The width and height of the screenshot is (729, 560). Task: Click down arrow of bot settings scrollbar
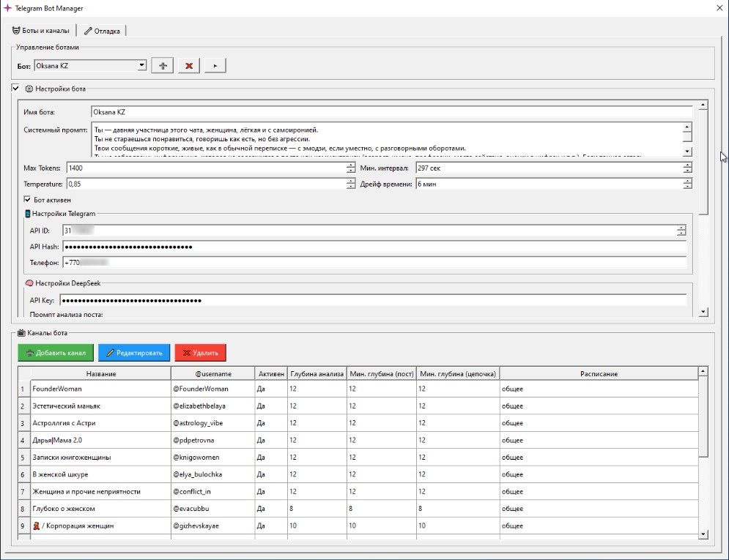pyautogui.click(x=703, y=312)
